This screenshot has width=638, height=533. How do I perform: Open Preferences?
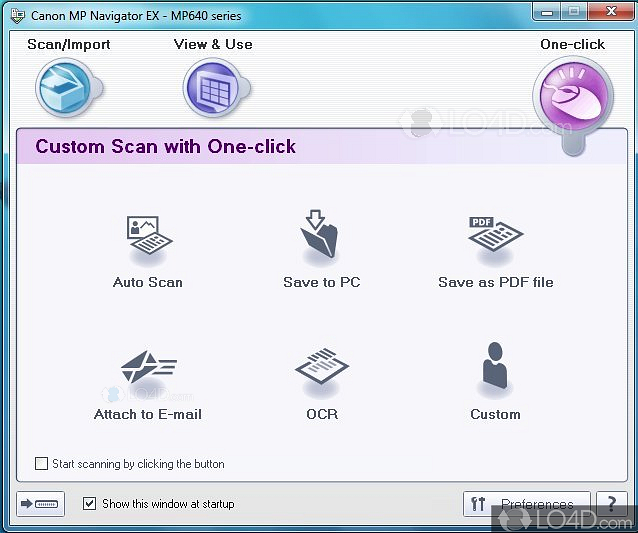[527, 504]
